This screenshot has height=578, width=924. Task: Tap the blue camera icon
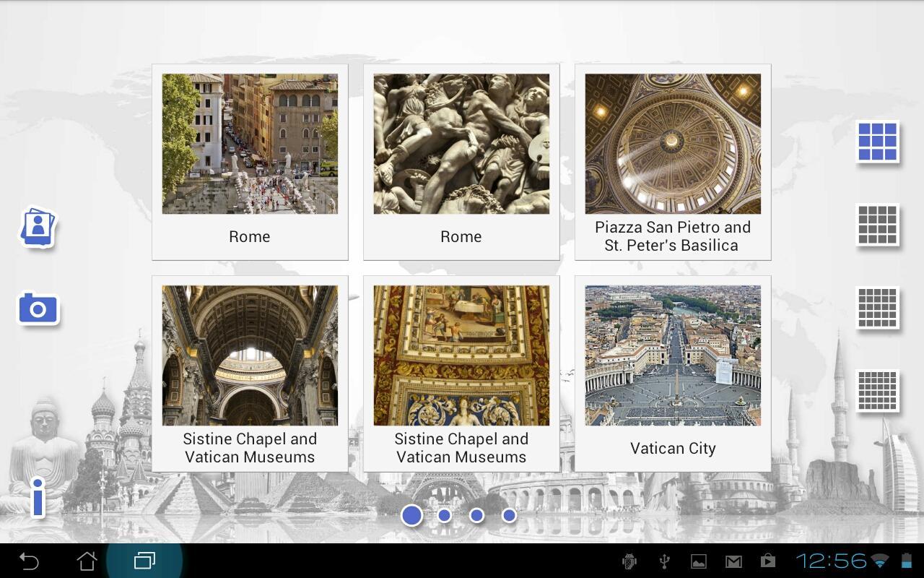38,309
